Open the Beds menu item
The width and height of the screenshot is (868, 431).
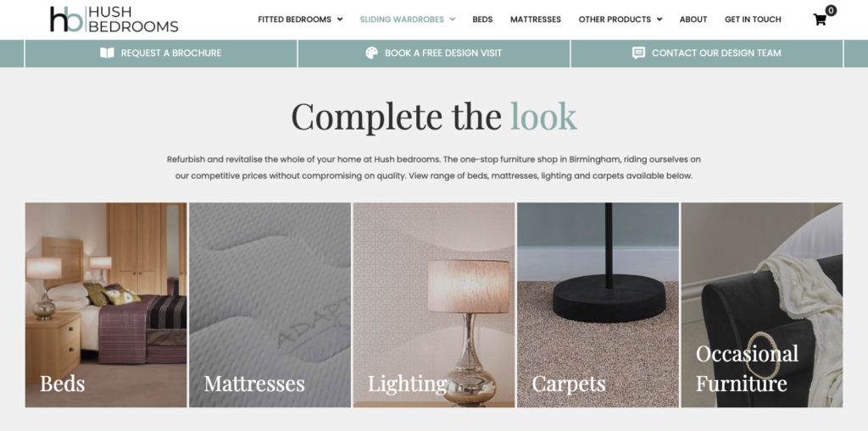click(482, 19)
